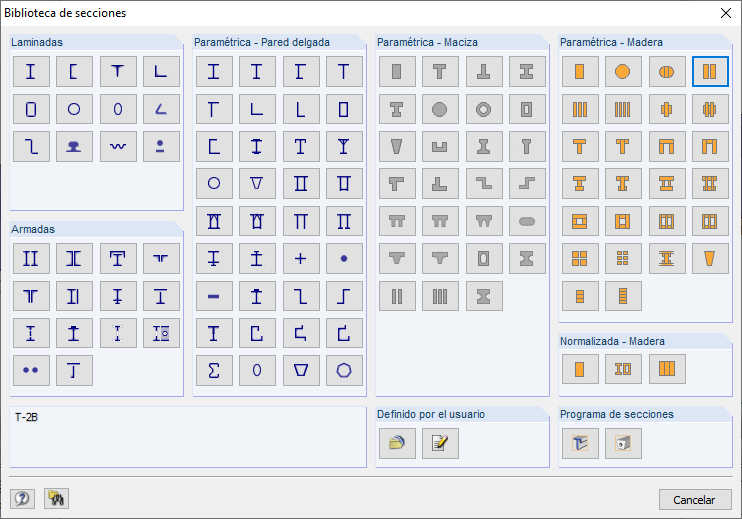Viewport: 742px width, 519px height.
Task: Choose the orange trapezoid timber section
Action: pos(710,258)
